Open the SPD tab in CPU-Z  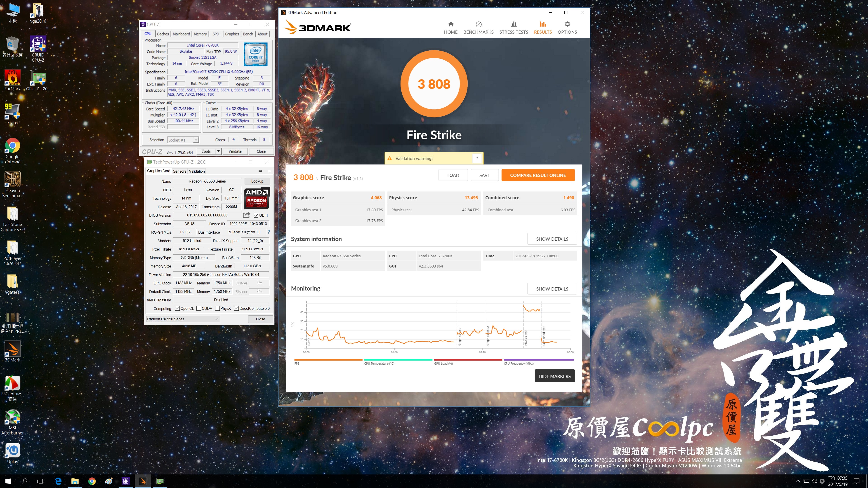point(216,34)
